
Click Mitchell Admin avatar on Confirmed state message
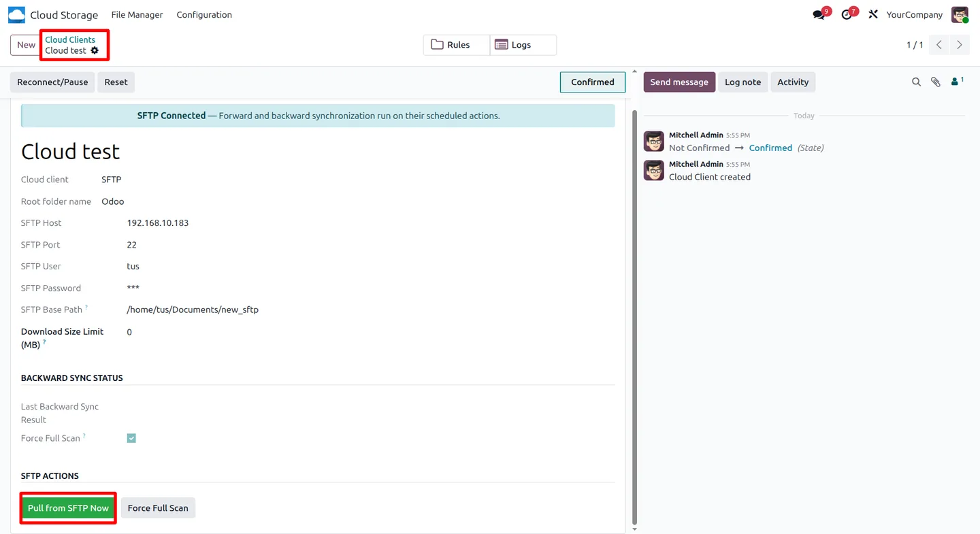[x=654, y=141]
